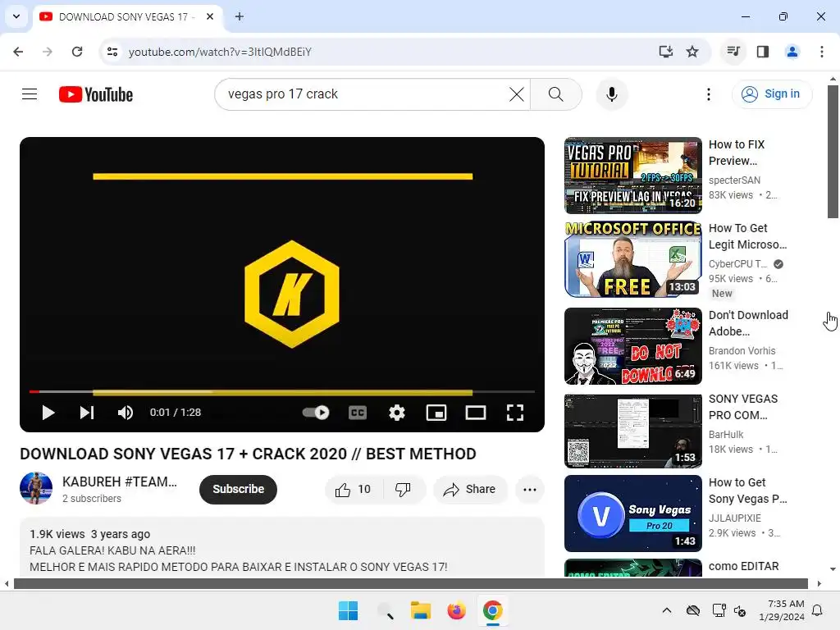Image resolution: width=840 pixels, height=630 pixels.
Task: Open 'How to FIX Preview' video thumbnail
Action: coord(633,176)
